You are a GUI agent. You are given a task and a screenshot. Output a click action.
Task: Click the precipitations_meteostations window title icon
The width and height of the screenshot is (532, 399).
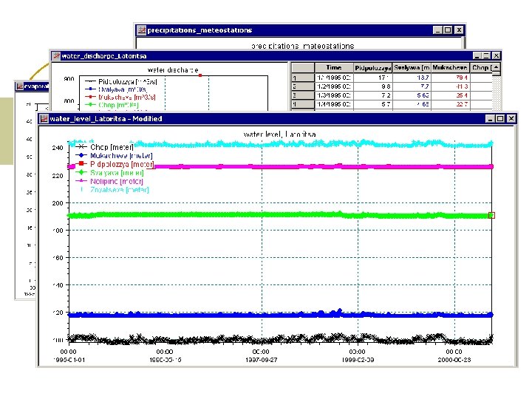(x=141, y=30)
